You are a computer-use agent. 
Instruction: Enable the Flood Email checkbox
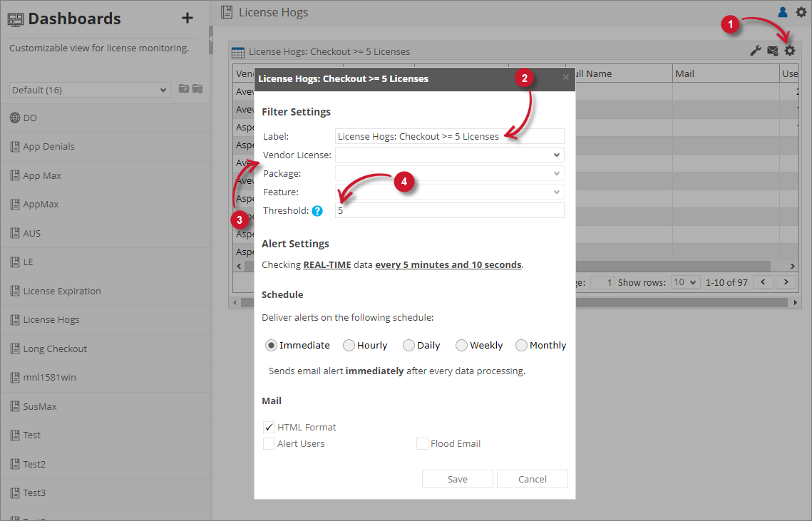coord(422,444)
